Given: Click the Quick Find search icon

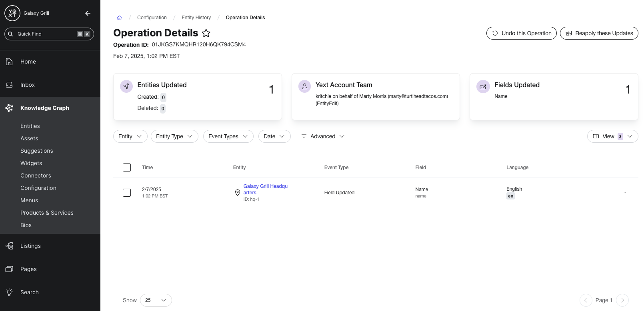Looking at the screenshot, I should tap(11, 34).
